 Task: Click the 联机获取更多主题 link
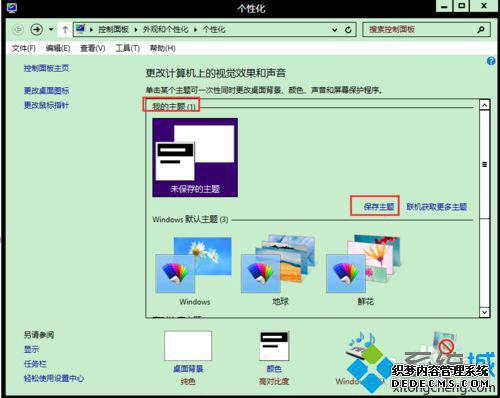pos(436,207)
